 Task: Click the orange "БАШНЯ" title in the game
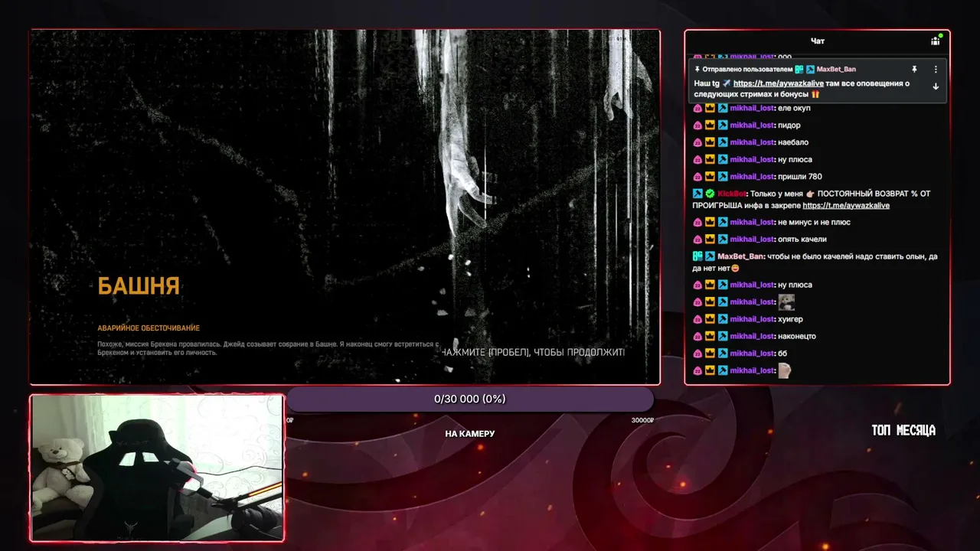(x=139, y=286)
